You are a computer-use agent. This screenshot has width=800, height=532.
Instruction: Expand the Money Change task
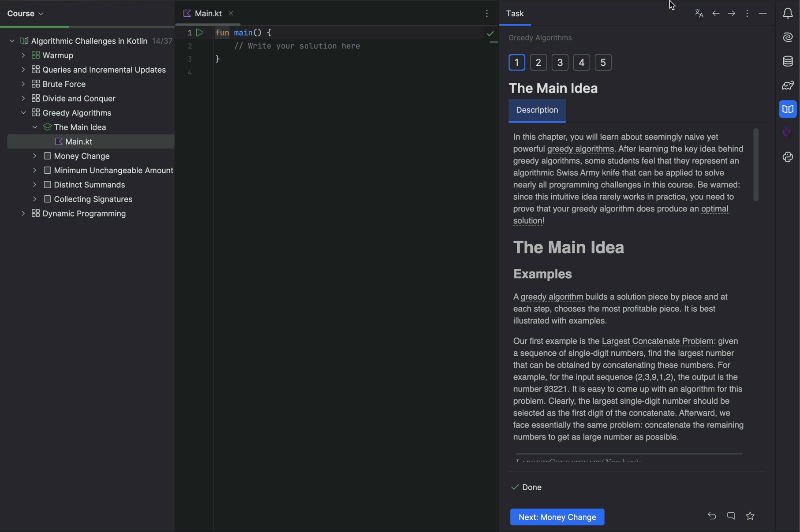(x=35, y=156)
